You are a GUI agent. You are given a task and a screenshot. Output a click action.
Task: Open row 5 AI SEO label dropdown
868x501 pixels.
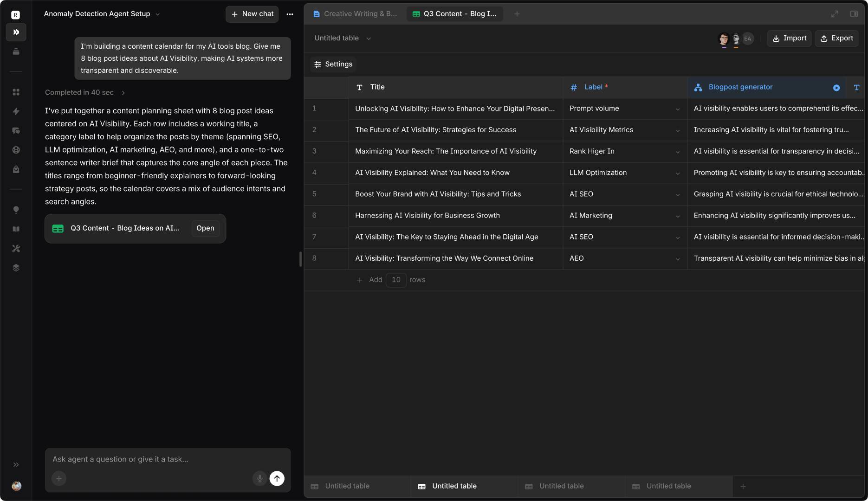pyautogui.click(x=678, y=194)
